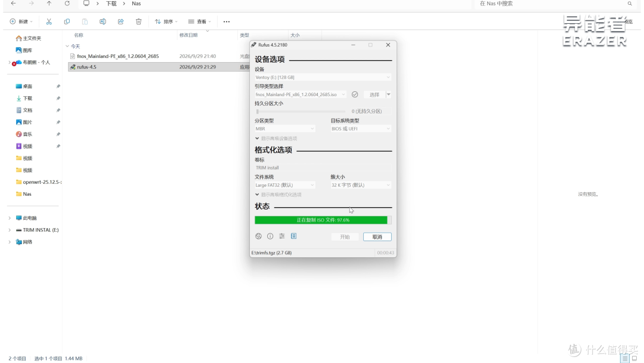Click 取消 to cancel ISO copy
This screenshot has height=363, width=644.
377,237
